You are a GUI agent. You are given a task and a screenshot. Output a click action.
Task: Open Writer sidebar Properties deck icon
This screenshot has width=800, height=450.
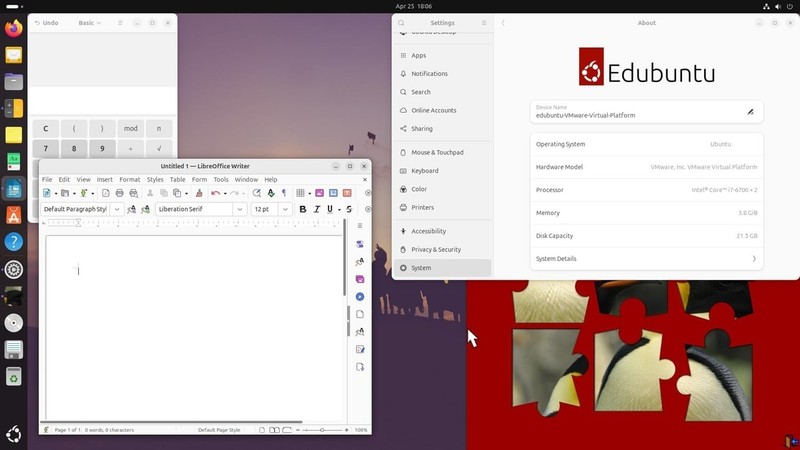tap(360, 244)
